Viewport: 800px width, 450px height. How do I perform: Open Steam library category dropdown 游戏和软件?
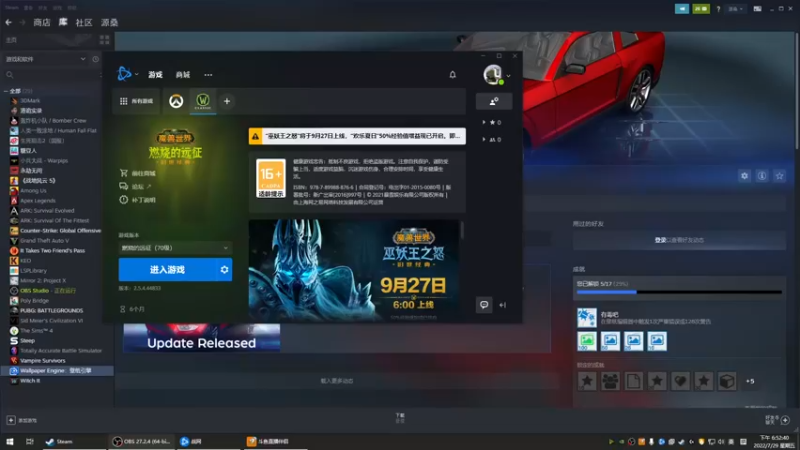point(45,59)
